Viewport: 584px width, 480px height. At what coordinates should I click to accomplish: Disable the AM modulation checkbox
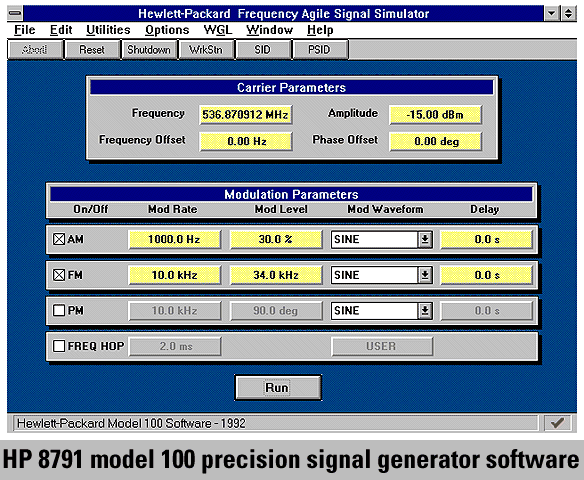point(59,239)
